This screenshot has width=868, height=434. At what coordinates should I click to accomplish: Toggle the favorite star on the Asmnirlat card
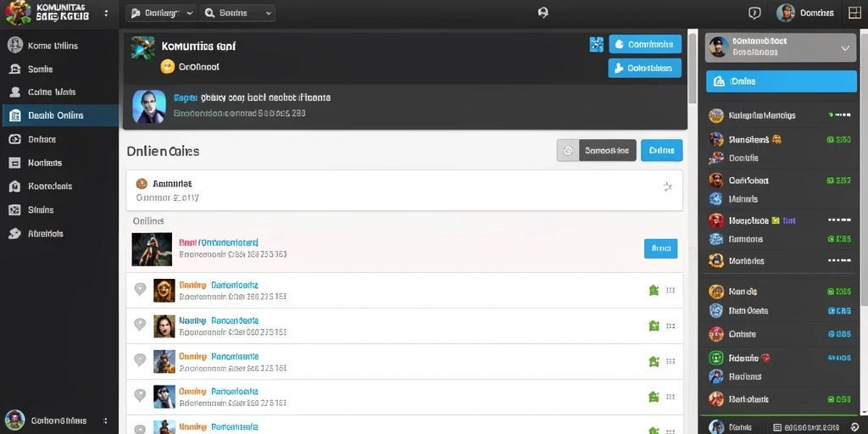click(668, 186)
